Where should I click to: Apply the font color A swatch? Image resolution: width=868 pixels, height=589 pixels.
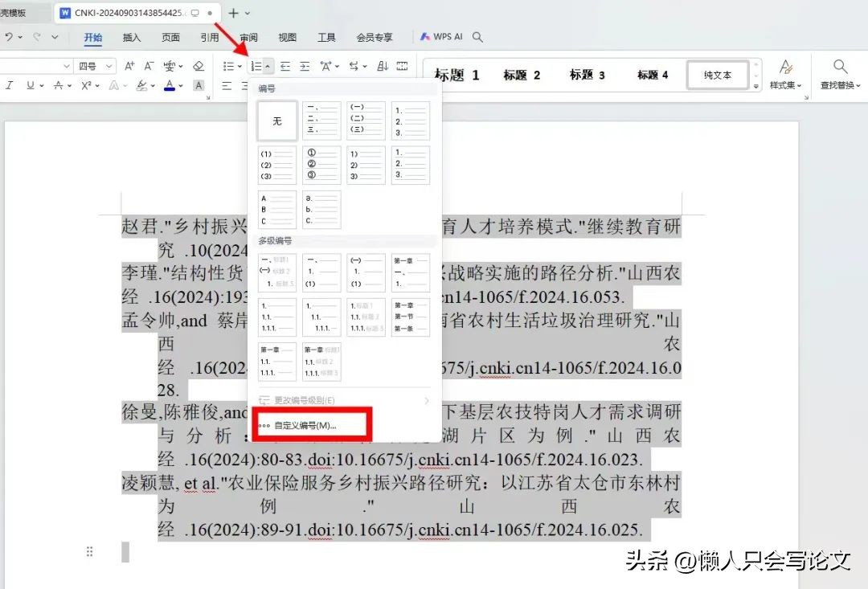170,85
